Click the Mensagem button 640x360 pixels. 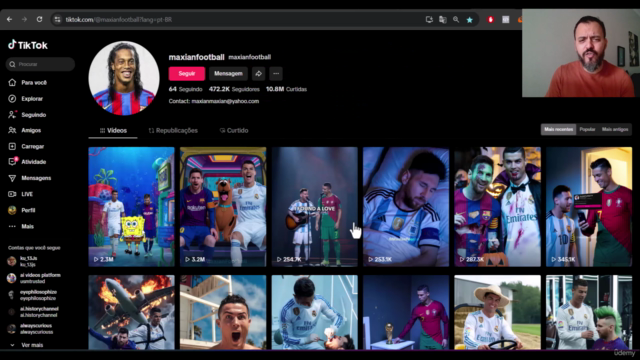click(228, 73)
